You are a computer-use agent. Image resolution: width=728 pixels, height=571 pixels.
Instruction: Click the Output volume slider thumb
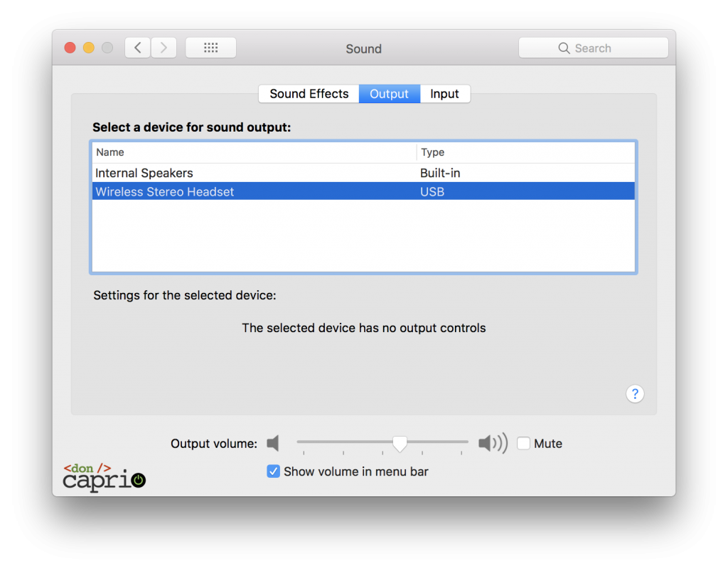[x=400, y=443]
